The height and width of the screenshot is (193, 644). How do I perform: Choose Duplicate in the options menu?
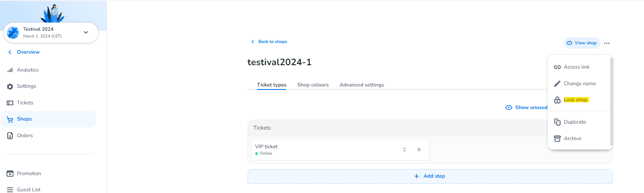click(575, 122)
